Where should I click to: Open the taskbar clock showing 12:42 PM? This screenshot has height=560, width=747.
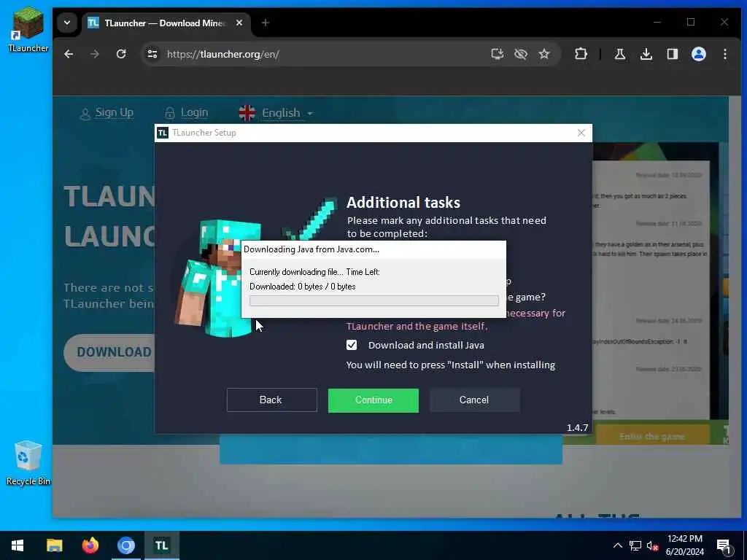pos(684,545)
